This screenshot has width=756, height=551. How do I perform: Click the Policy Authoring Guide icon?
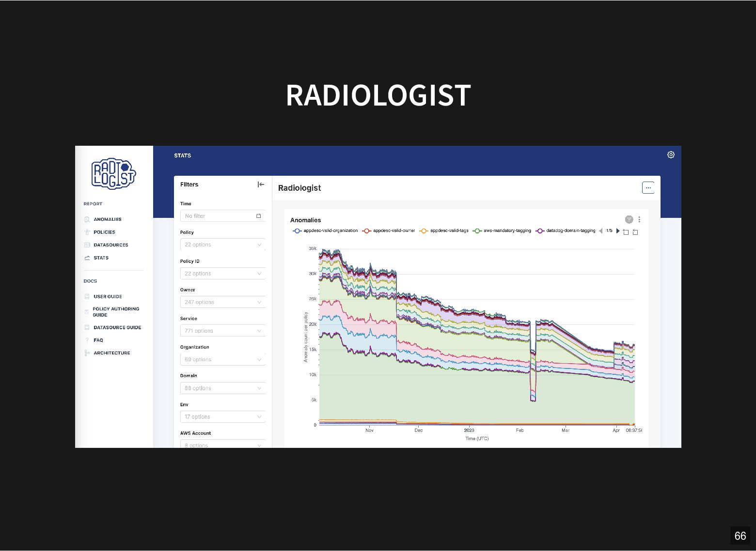click(87, 312)
